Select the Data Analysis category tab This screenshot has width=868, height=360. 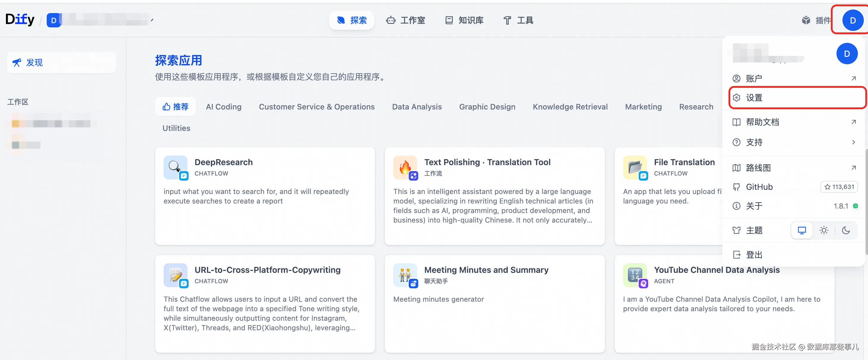pos(416,107)
